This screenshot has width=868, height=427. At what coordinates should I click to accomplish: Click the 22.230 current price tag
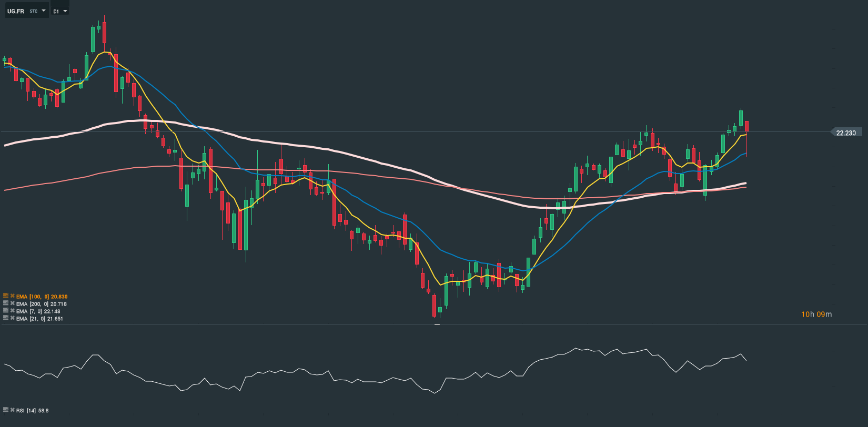coord(845,133)
